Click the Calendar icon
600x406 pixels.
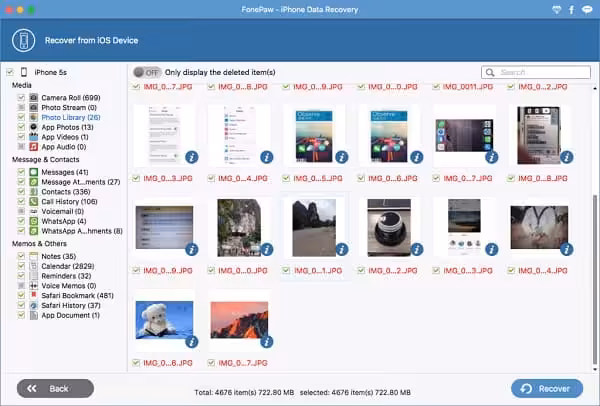tap(34, 266)
